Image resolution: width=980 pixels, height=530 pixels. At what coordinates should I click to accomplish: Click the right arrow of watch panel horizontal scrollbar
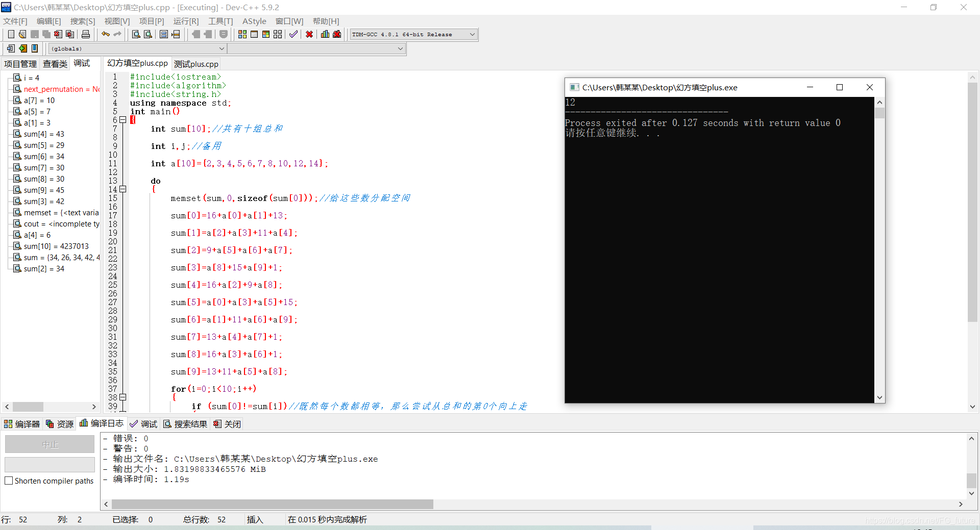[x=94, y=407]
